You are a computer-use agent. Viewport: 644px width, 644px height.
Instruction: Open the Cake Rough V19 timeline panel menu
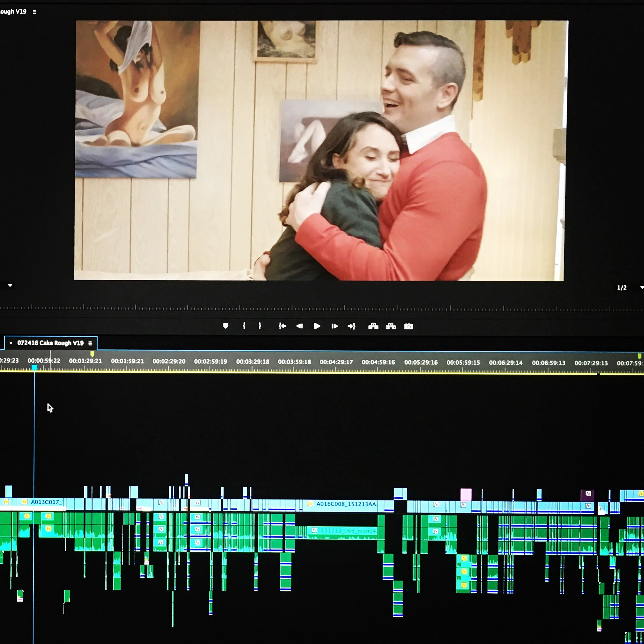[x=90, y=343]
